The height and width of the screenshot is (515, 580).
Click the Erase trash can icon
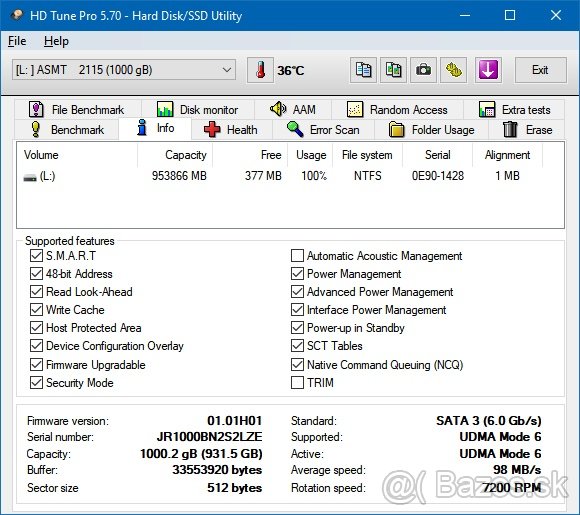(x=510, y=129)
